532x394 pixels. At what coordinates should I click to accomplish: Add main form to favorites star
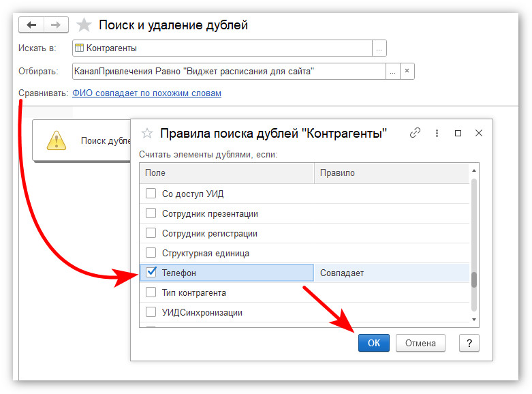click(84, 25)
